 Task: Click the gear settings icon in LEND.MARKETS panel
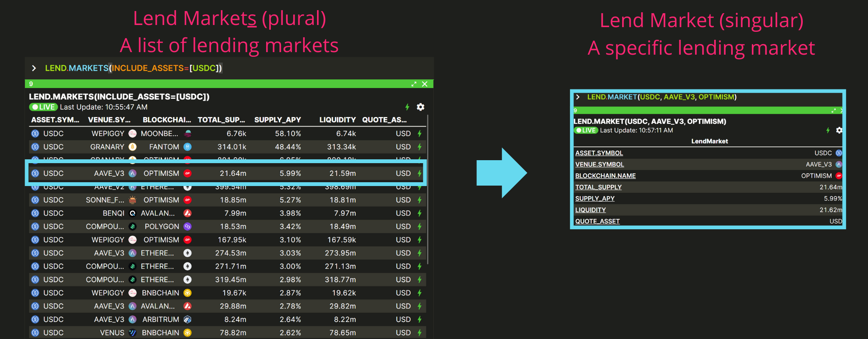click(x=420, y=107)
